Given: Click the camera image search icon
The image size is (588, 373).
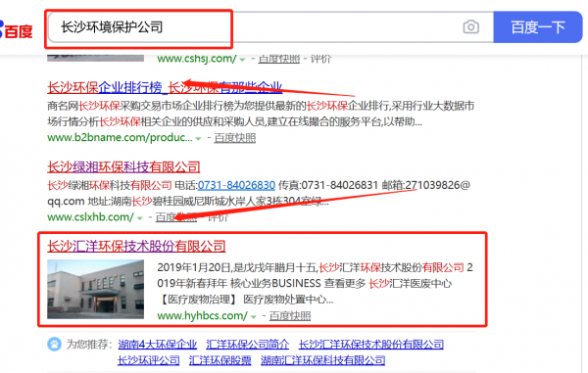Looking at the screenshot, I should coord(470,27).
